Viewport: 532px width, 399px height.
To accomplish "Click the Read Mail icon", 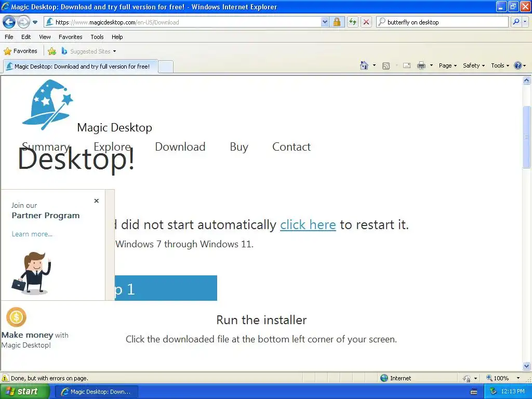I will (x=407, y=65).
